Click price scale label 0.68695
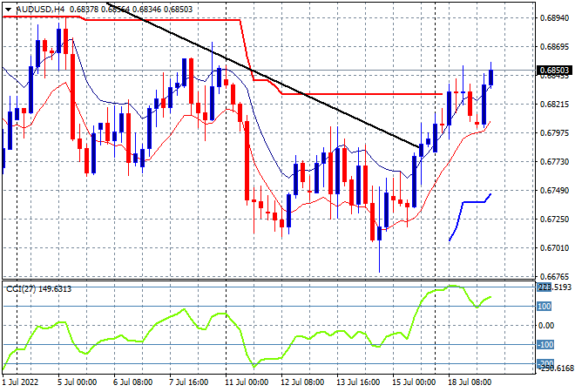 point(554,46)
